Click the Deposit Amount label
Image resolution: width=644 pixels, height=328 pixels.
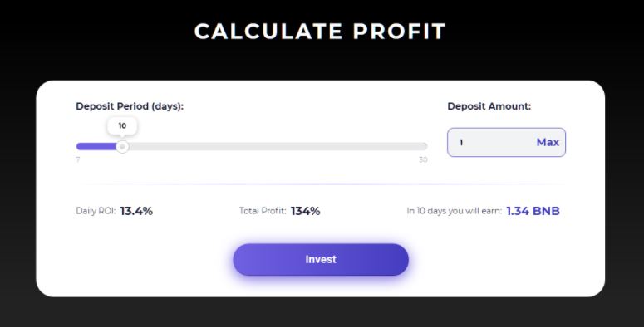tap(489, 106)
